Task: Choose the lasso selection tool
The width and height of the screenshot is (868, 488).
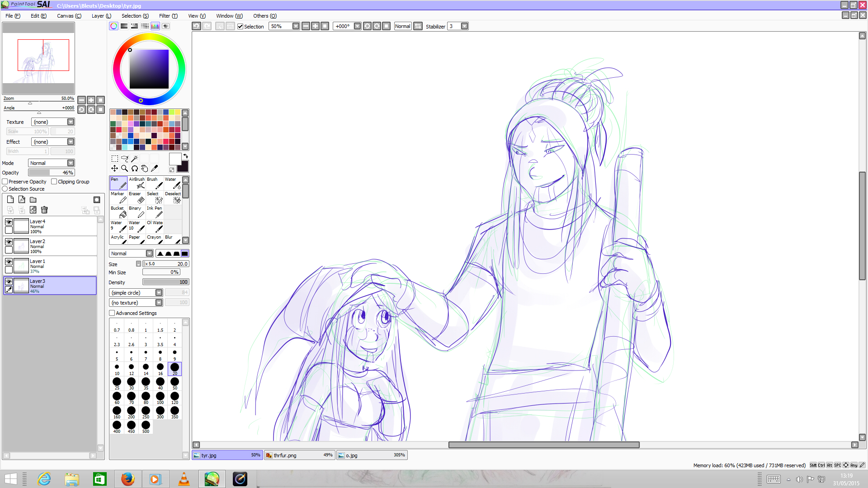Action: pos(125,159)
